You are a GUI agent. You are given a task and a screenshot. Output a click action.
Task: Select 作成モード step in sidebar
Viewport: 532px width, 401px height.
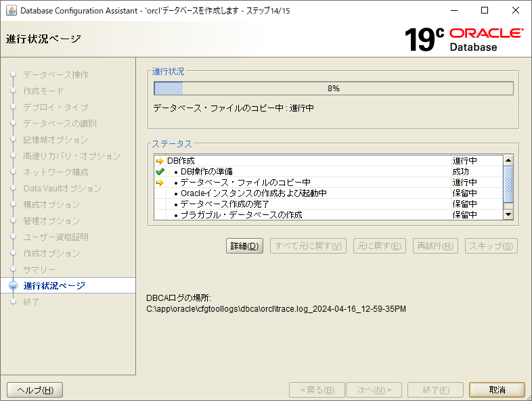click(x=43, y=91)
